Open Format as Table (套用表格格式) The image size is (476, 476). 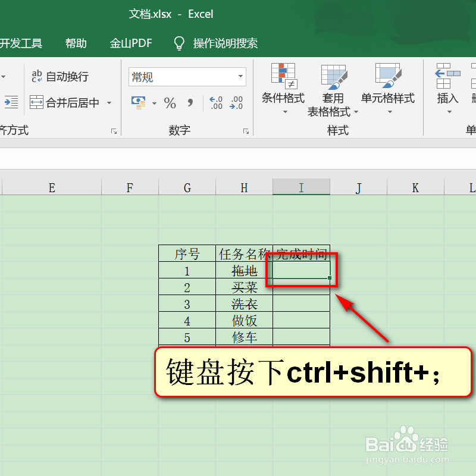tap(333, 90)
